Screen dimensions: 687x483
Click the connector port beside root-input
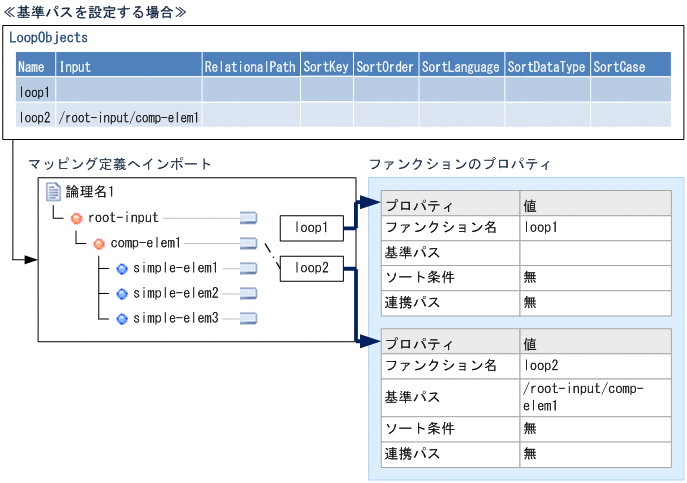click(x=249, y=217)
